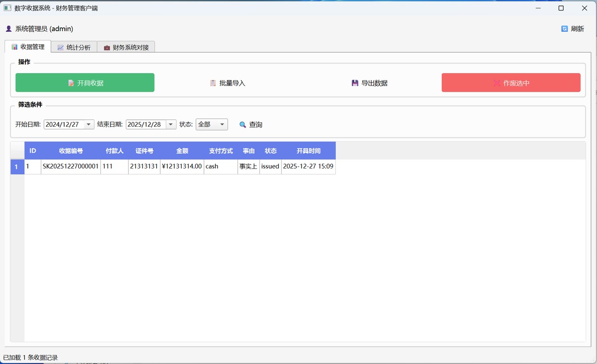This screenshot has width=597, height=364.
Task: Click the magnifier icon beside 查询
Action: click(x=242, y=124)
